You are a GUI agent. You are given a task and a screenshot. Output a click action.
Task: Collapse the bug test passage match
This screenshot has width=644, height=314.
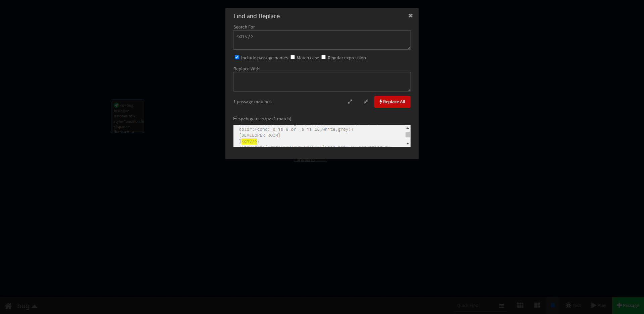click(235, 118)
